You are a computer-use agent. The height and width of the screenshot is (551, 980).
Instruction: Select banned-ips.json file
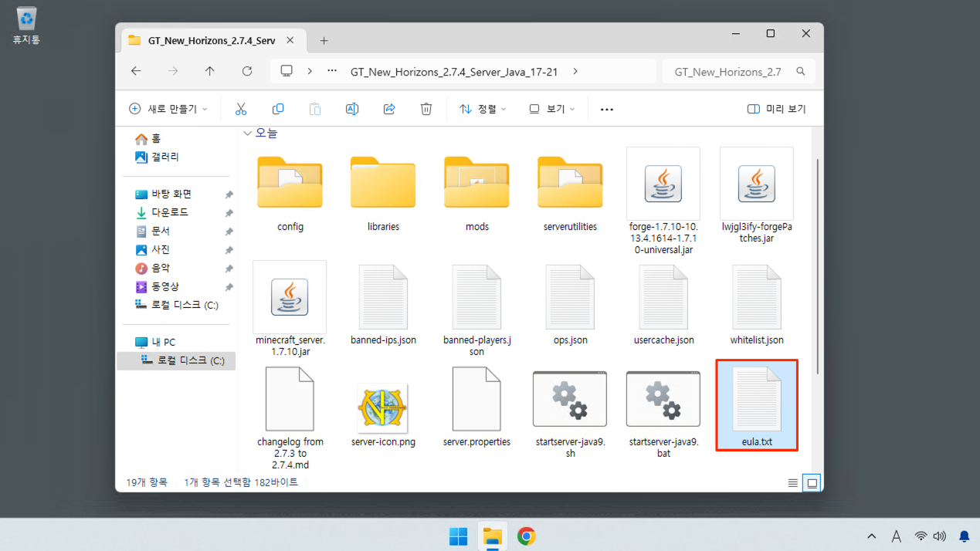[383, 305]
